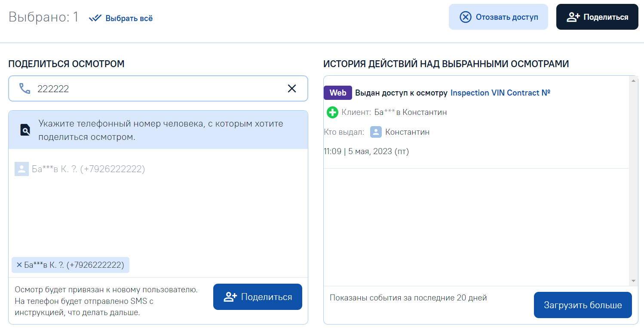Click the history scrollbar up arrow
Image resolution: width=644 pixels, height=328 pixels.
click(x=633, y=80)
